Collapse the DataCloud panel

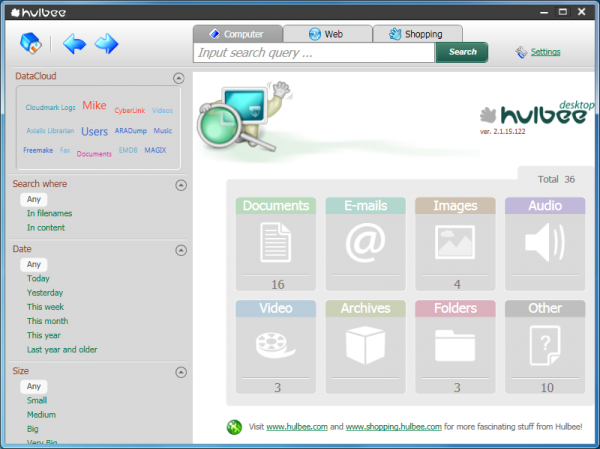[x=178, y=78]
